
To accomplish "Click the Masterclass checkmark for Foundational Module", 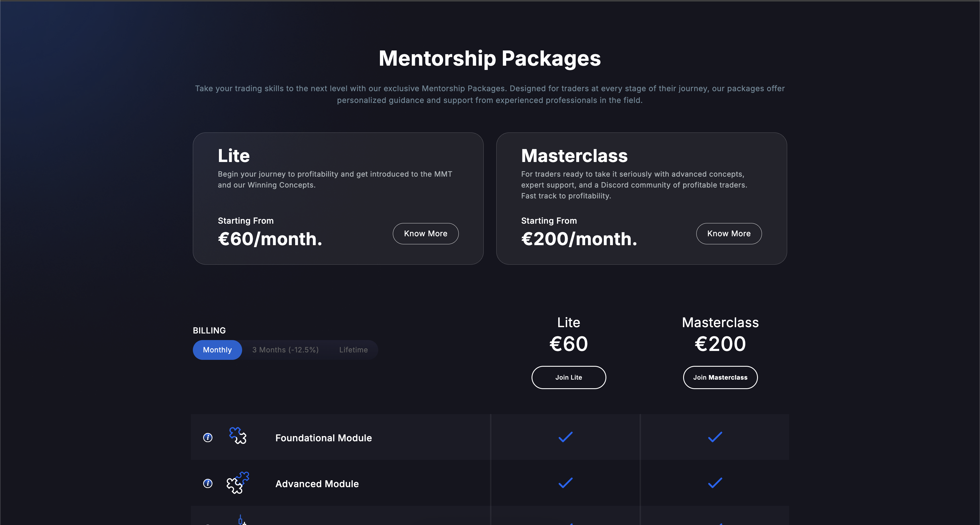I will (x=715, y=437).
